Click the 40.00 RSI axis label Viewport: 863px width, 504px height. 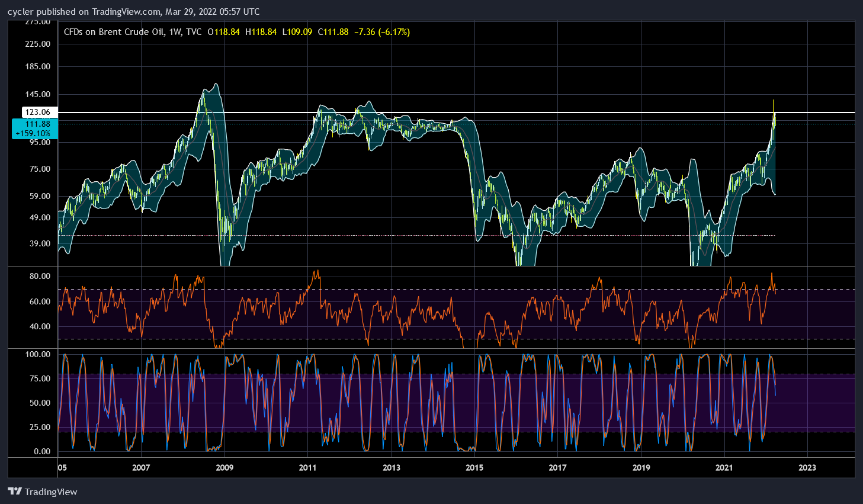click(x=40, y=326)
